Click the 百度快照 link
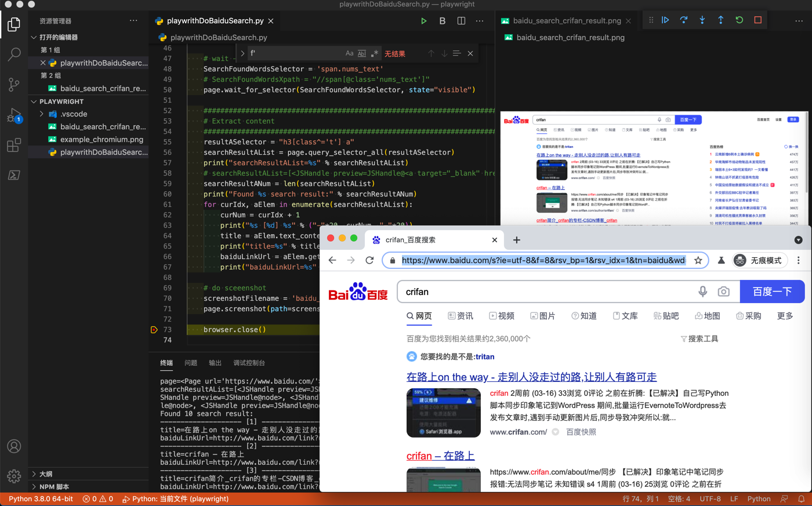The image size is (812, 506). 581,432
